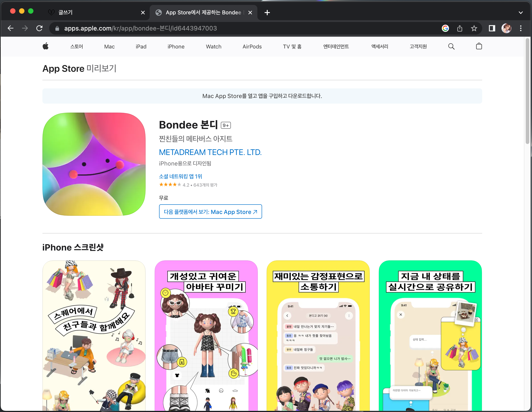The image size is (532, 412).
Task: Open the avatar customization screenshot
Action: [x=206, y=336]
